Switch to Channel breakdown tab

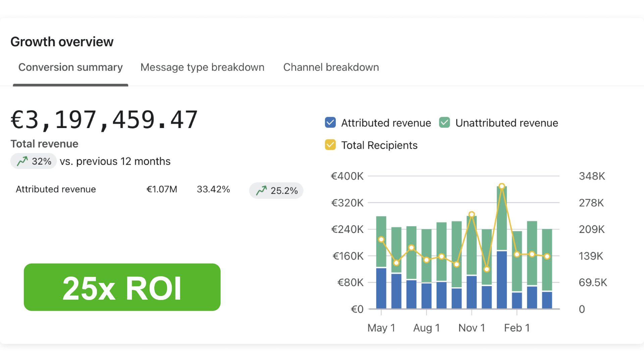[331, 67]
